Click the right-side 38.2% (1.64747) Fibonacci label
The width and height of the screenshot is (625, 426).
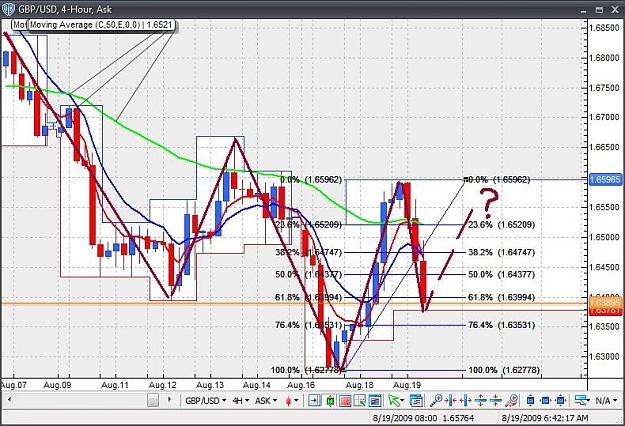pyautogui.click(x=501, y=252)
